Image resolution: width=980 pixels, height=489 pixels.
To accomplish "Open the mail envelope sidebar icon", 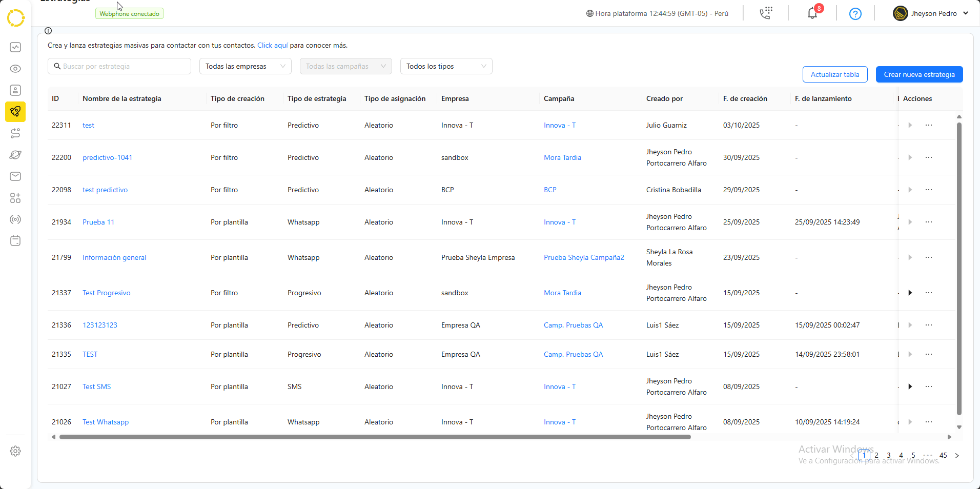I will [15, 176].
